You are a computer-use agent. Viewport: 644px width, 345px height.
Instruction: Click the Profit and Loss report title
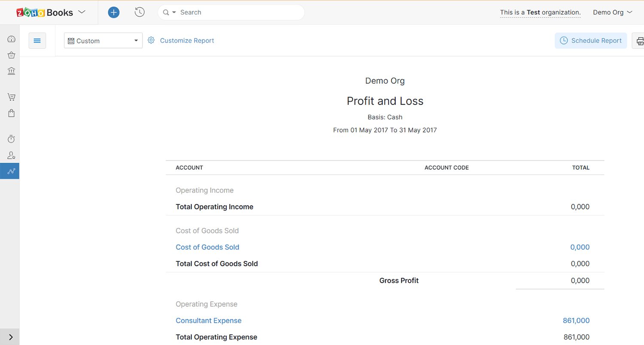(385, 101)
